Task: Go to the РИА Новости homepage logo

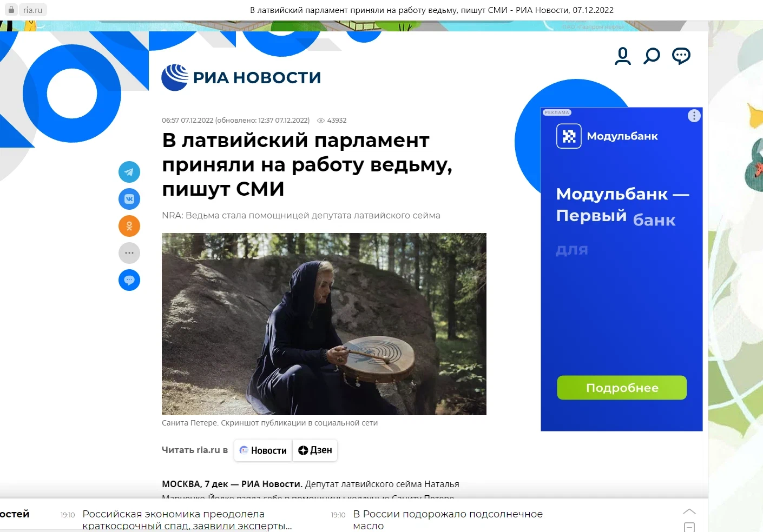Action: 241,77
